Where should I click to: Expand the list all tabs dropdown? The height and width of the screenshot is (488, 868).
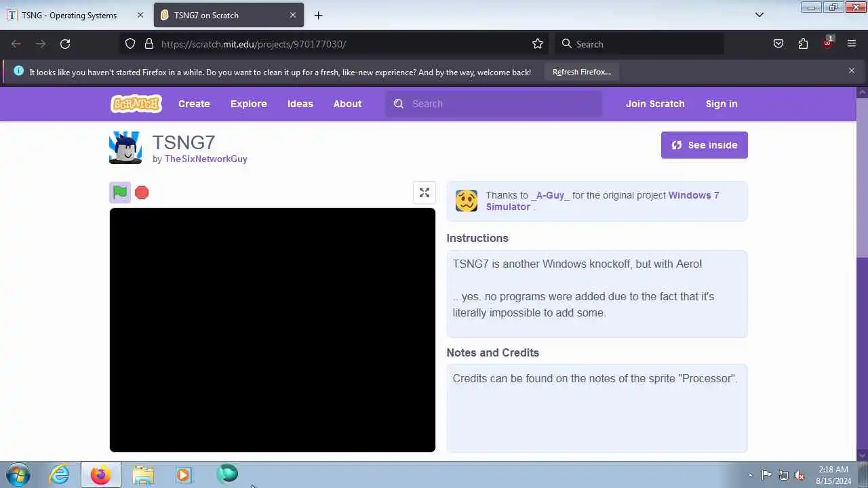click(759, 15)
